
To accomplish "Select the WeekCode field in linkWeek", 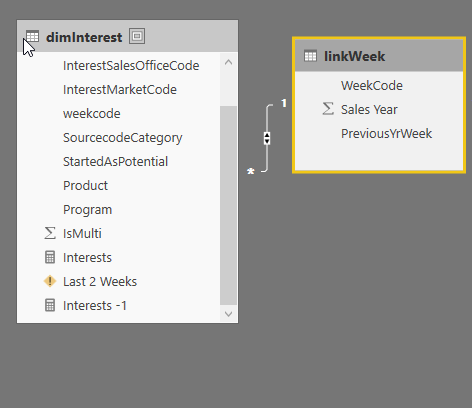I will 372,86.
